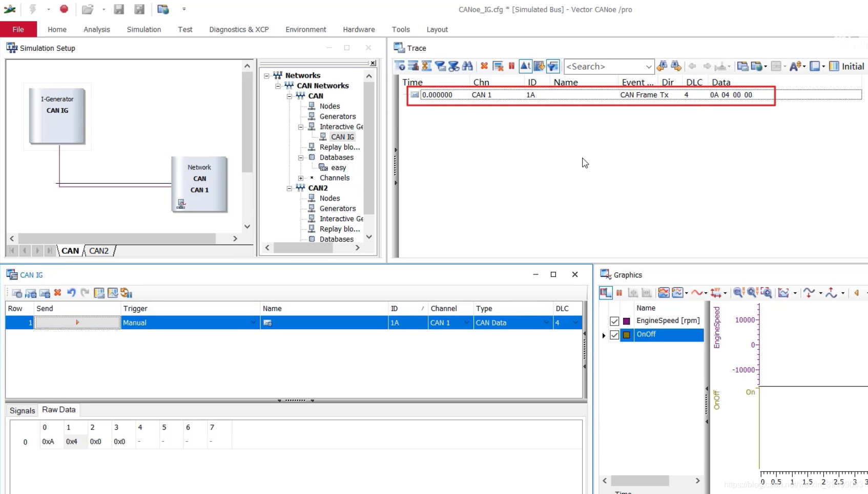Click add CAN FD frame icon in CAN IG
The image size is (868, 494).
(31, 293)
